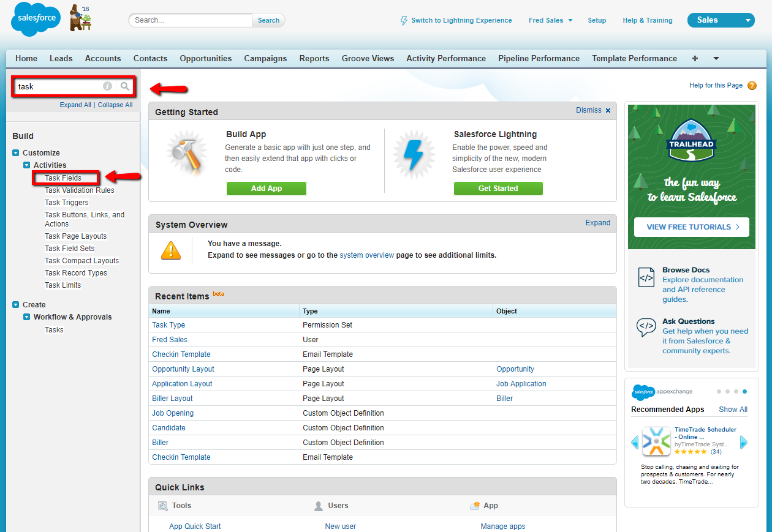
Task: Open the Candidate recent item
Action: click(x=168, y=428)
